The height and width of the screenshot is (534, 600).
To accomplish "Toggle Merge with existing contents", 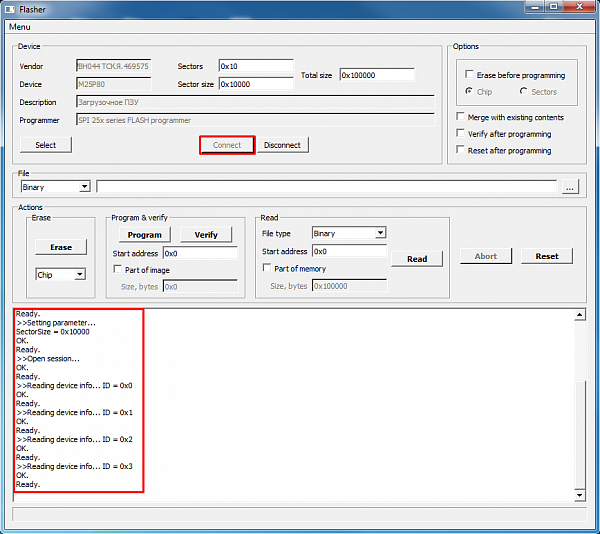I will [x=460, y=117].
